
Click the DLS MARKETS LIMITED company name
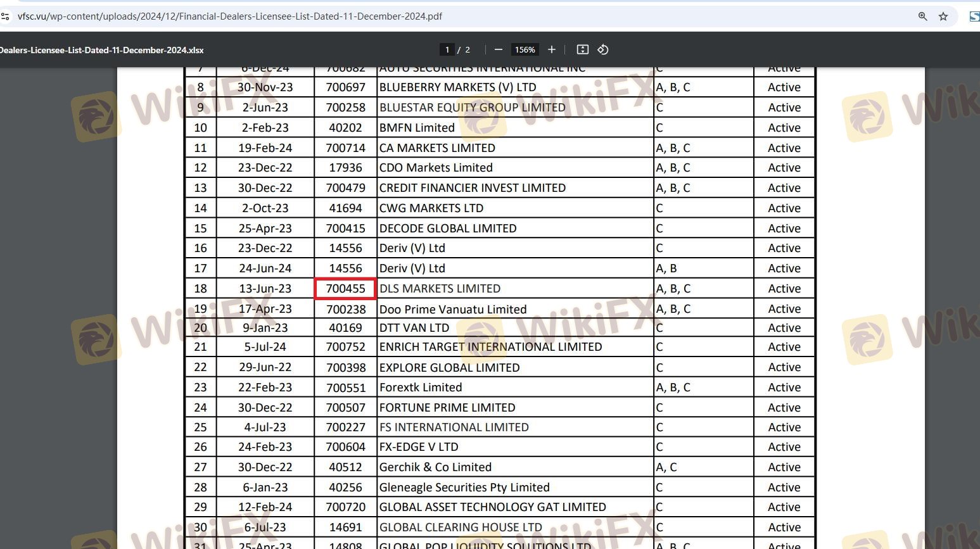point(440,289)
